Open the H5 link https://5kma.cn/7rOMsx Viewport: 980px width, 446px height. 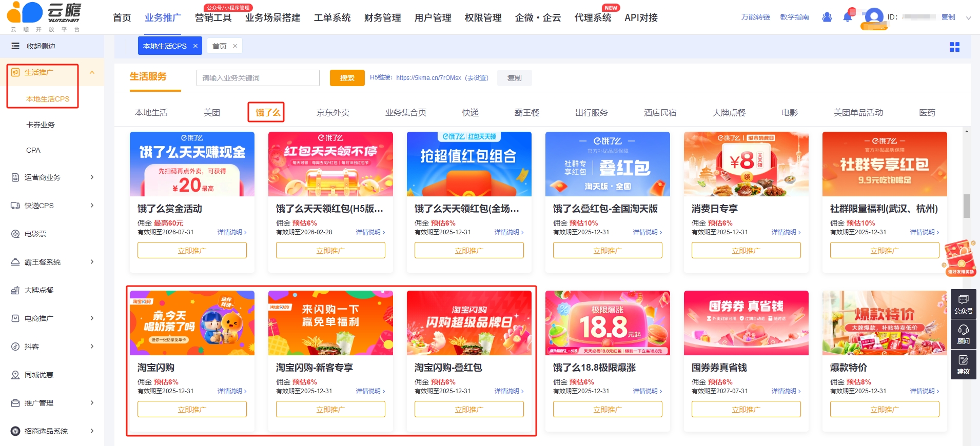click(x=428, y=78)
